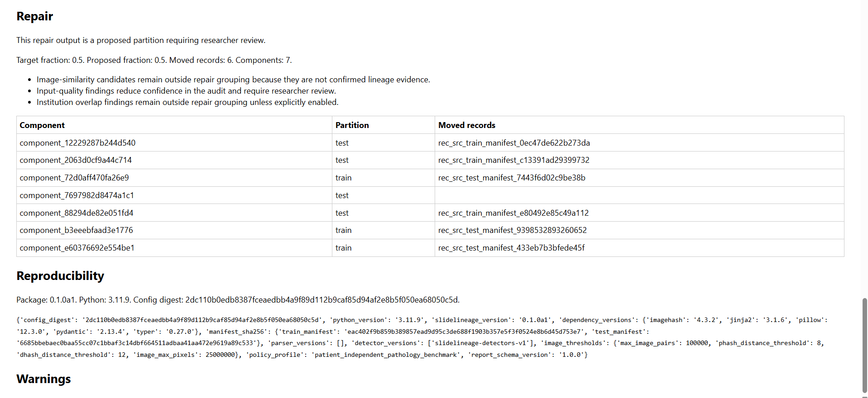This screenshot has height=398, width=868.
Task: Click component_72d0aff470fa26e9 cell
Action: [x=174, y=178]
